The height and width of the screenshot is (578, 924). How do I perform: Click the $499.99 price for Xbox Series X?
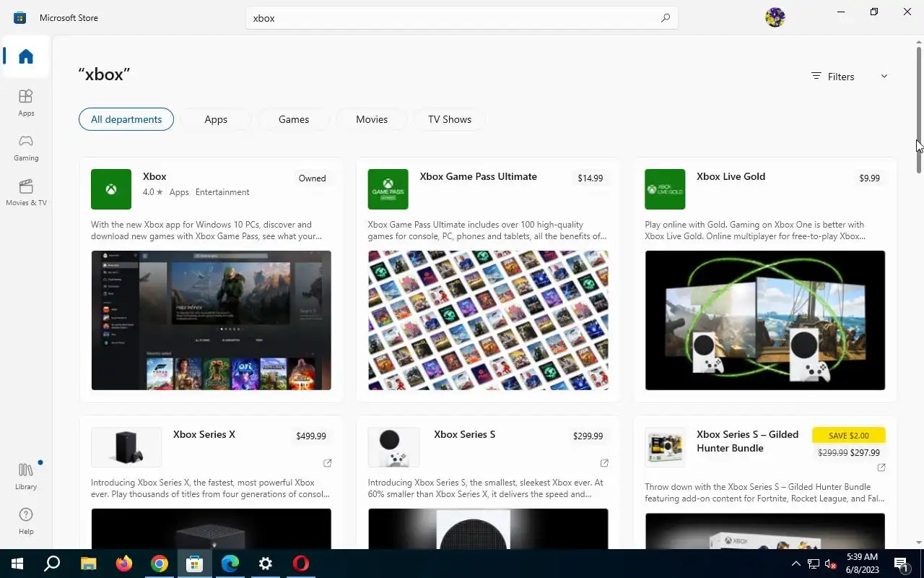(311, 436)
